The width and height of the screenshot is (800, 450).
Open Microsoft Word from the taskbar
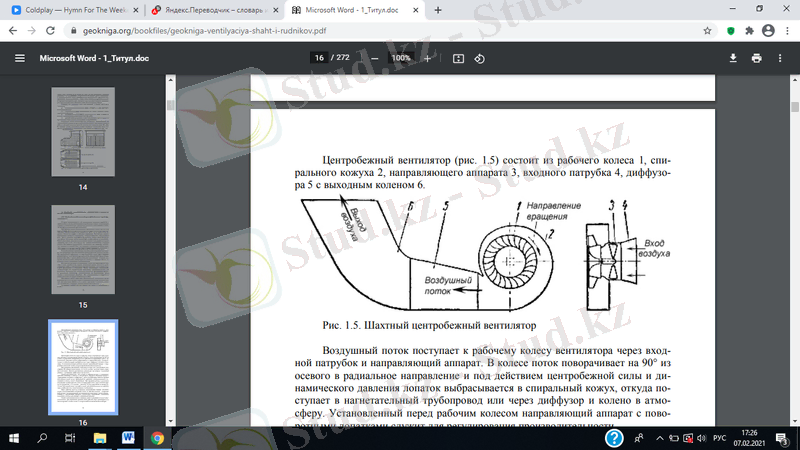(129, 438)
